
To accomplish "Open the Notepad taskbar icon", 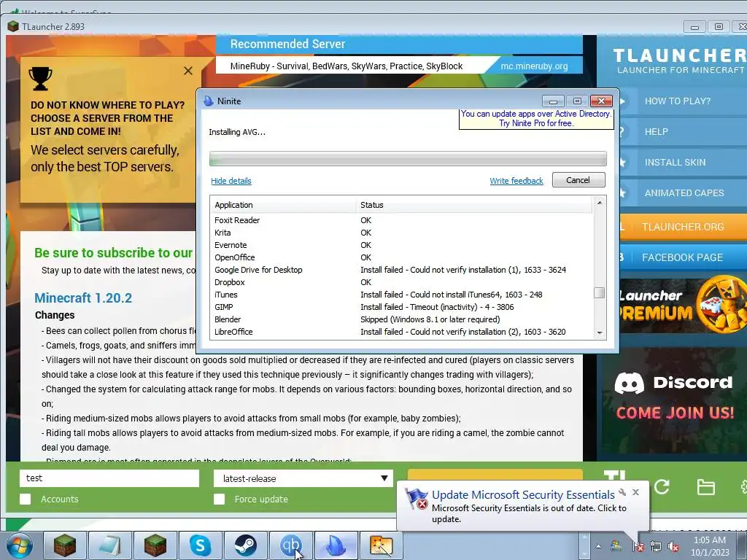I will click(x=110, y=545).
